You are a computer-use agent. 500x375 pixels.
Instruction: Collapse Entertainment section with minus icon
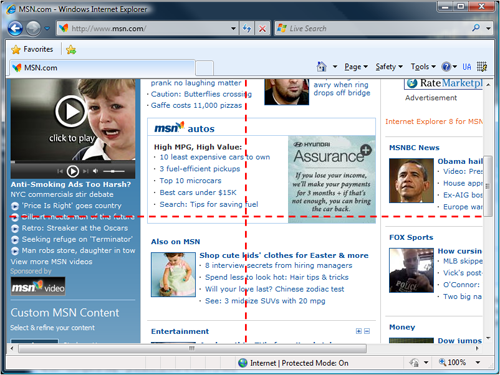(x=367, y=331)
